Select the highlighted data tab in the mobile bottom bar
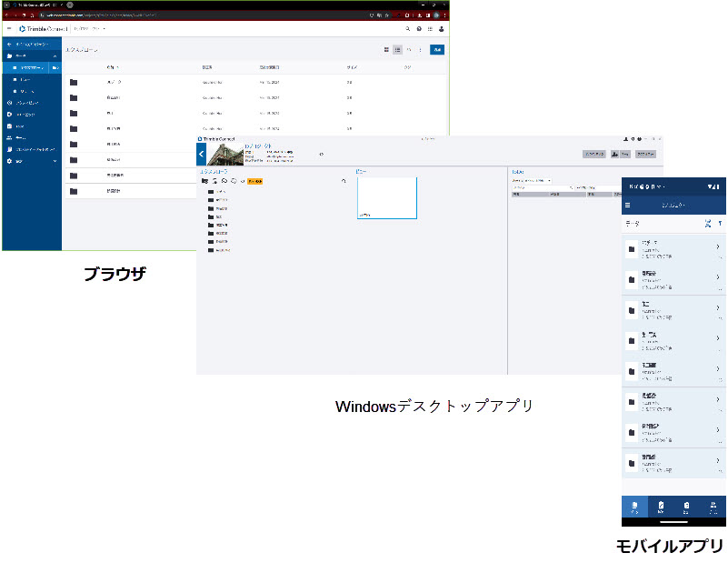728x573 pixels. coord(634,507)
